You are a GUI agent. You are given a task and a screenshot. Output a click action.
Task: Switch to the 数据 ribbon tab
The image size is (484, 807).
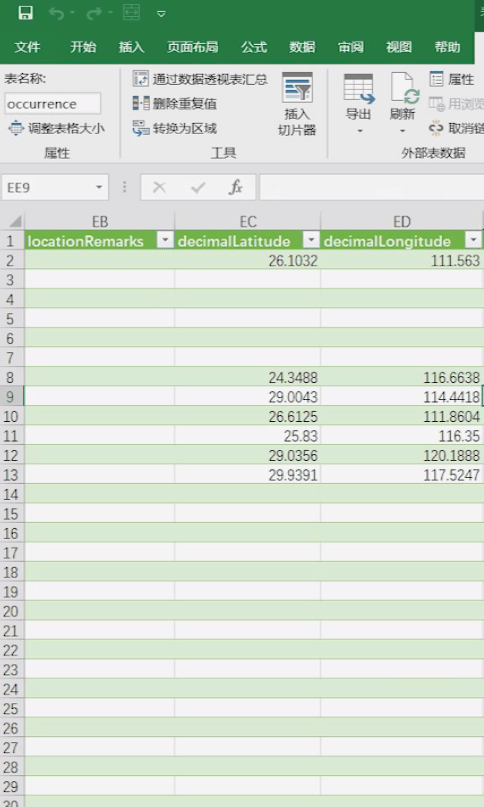302,47
